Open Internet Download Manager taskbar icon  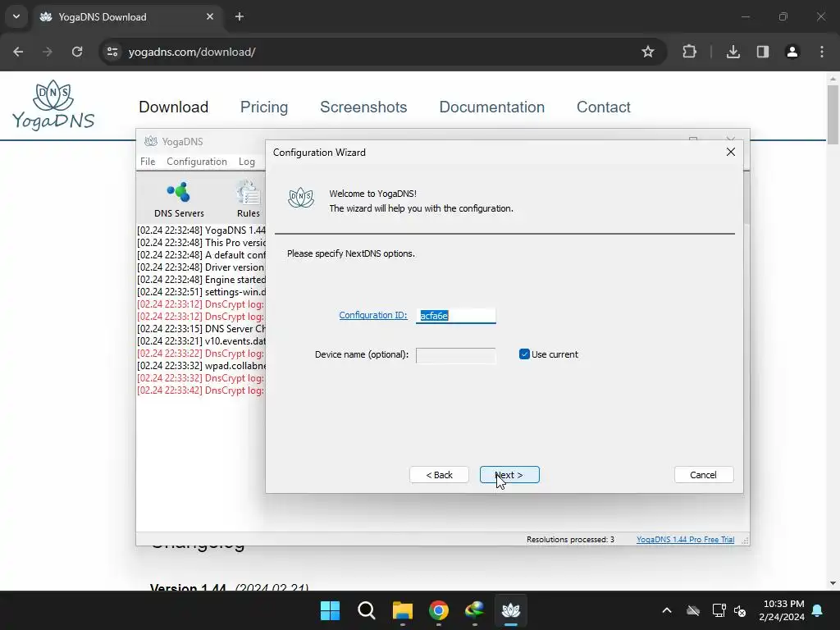click(475, 610)
